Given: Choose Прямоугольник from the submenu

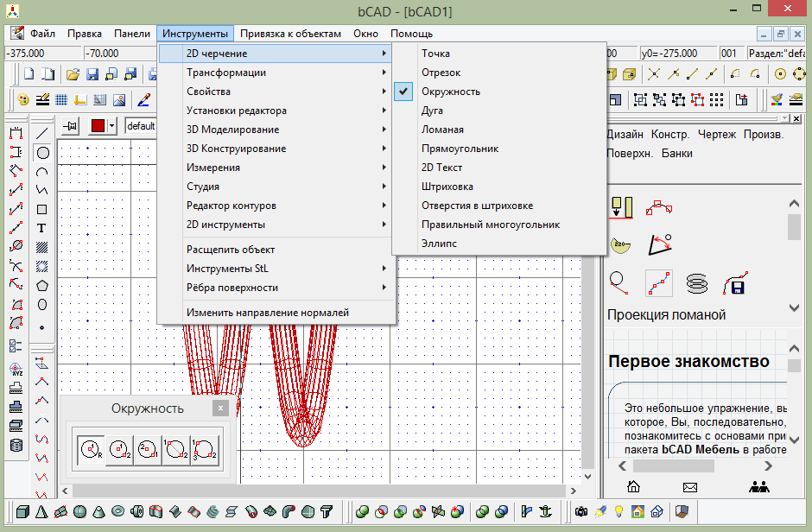Looking at the screenshot, I should click(x=499, y=149).
